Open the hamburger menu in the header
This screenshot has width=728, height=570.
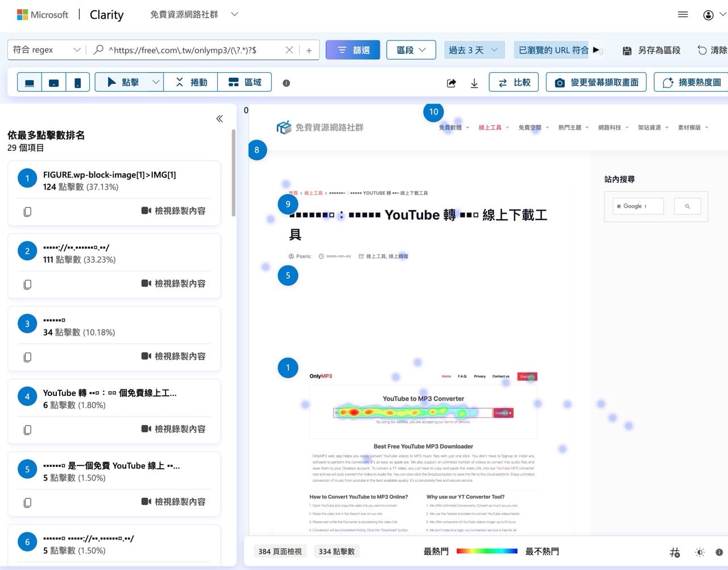683,15
